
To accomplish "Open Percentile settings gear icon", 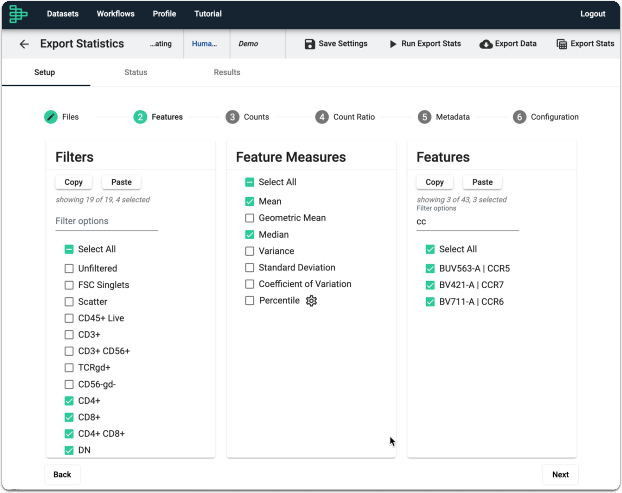I will click(x=311, y=301).
